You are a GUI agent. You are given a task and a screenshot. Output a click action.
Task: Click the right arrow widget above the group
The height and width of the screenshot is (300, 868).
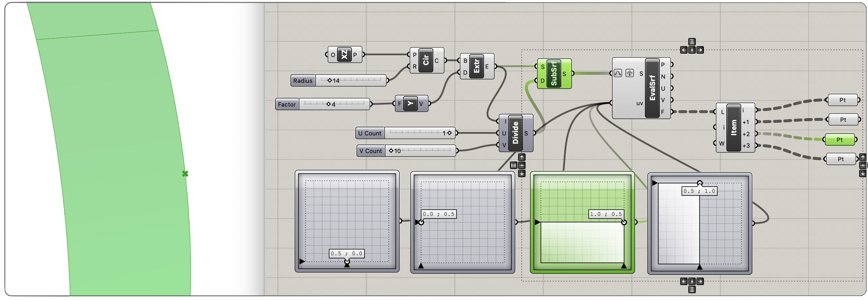700,50
